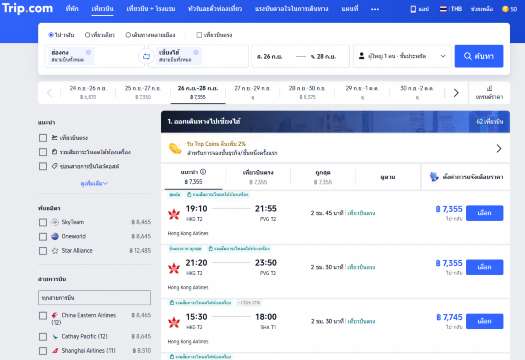Click the Cathay Pacific logo

point(55,337)
